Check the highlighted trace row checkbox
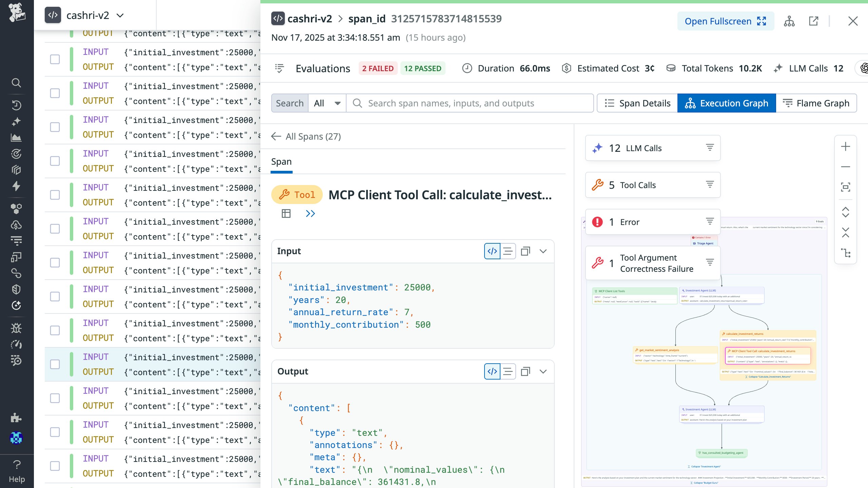This screenshot has width=868, height=488. (55, 364)
